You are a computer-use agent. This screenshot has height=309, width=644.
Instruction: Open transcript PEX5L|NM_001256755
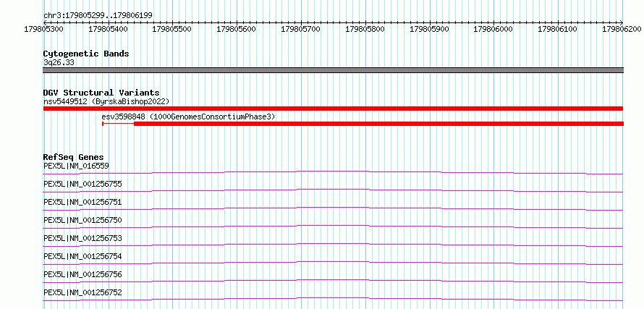[x=82, y=184]
